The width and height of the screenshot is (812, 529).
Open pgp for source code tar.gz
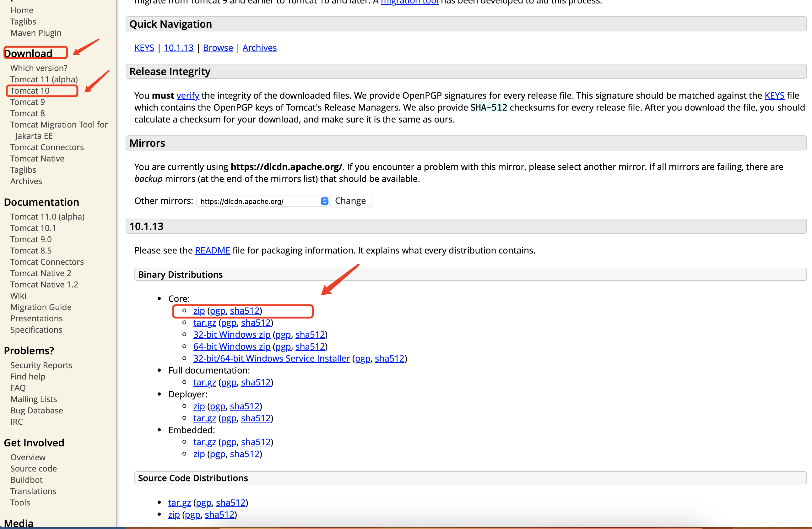click(204, 503)
